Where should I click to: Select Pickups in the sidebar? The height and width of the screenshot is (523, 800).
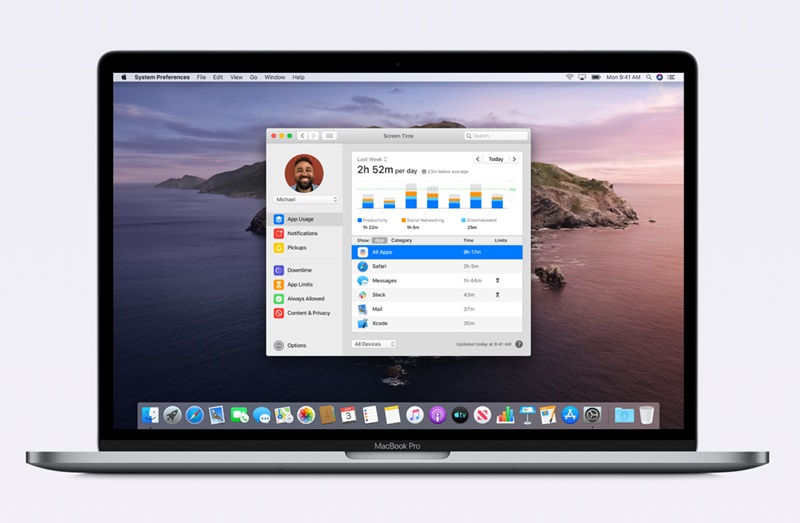296,247
